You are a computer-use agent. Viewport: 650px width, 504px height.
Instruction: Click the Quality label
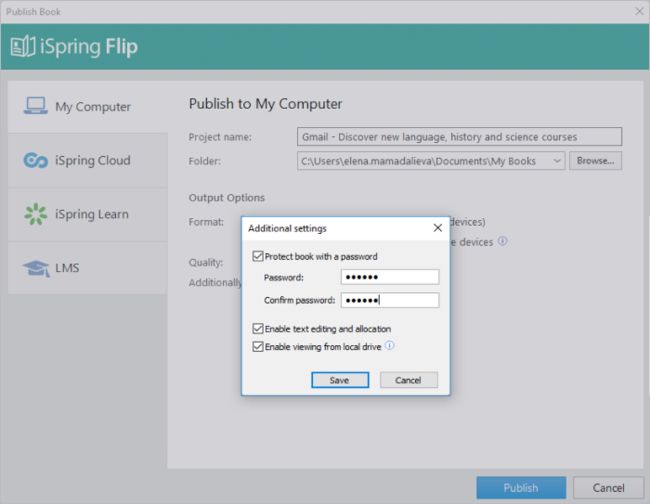point(206,262)
